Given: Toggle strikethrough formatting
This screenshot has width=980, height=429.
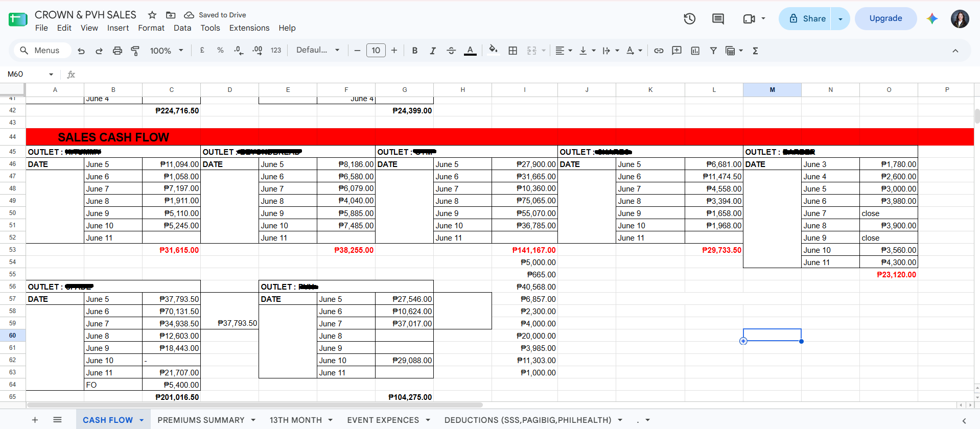Looking at the screenshot, I should (451, 51).
